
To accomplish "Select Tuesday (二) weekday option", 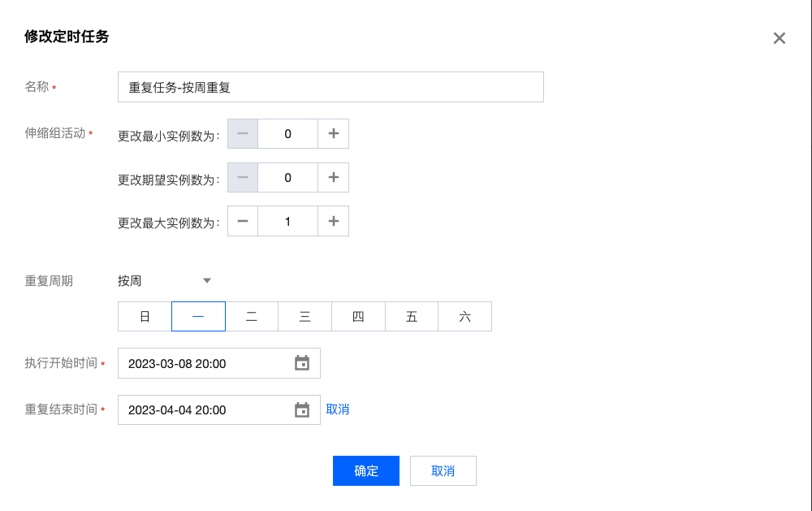I will (x=252, y=317).
